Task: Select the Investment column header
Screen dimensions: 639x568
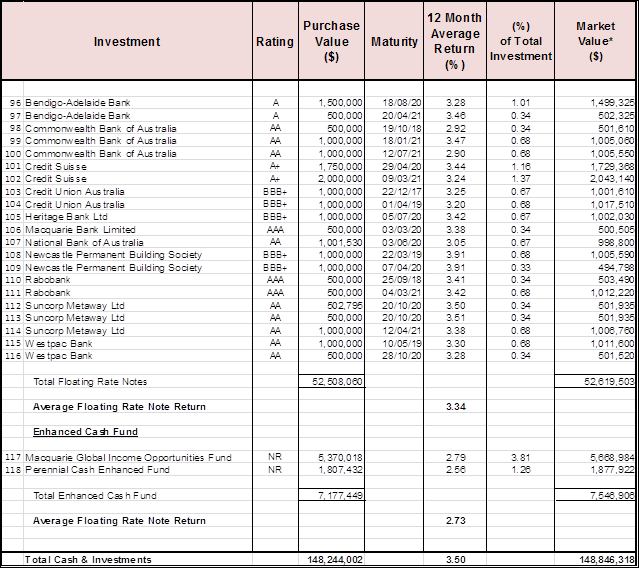Action: click(x=127, y=42)
